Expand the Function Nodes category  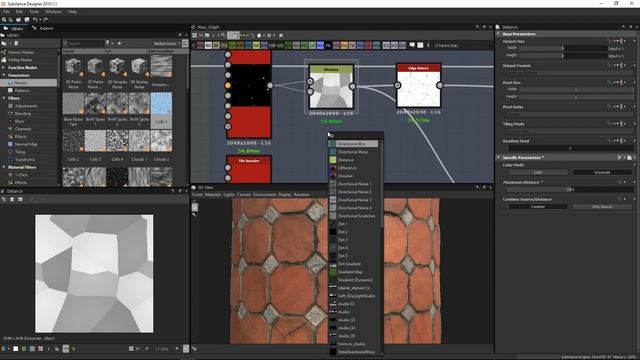4,68
